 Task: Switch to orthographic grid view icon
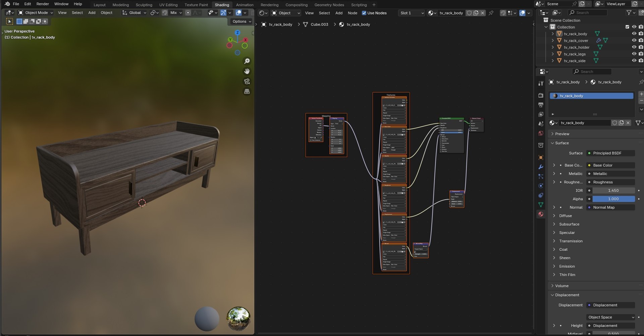pyautogui.click(x=247, y=91)
